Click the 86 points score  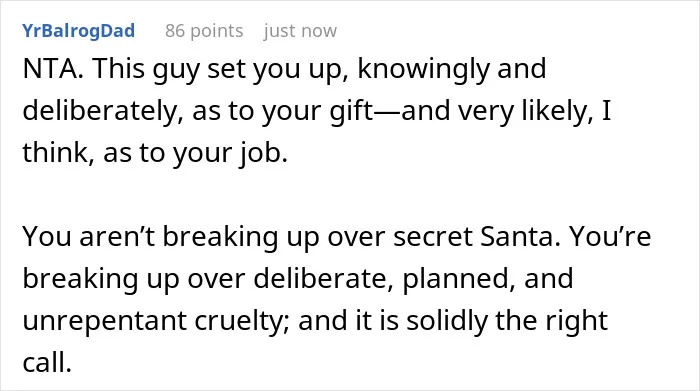[204, 31]
